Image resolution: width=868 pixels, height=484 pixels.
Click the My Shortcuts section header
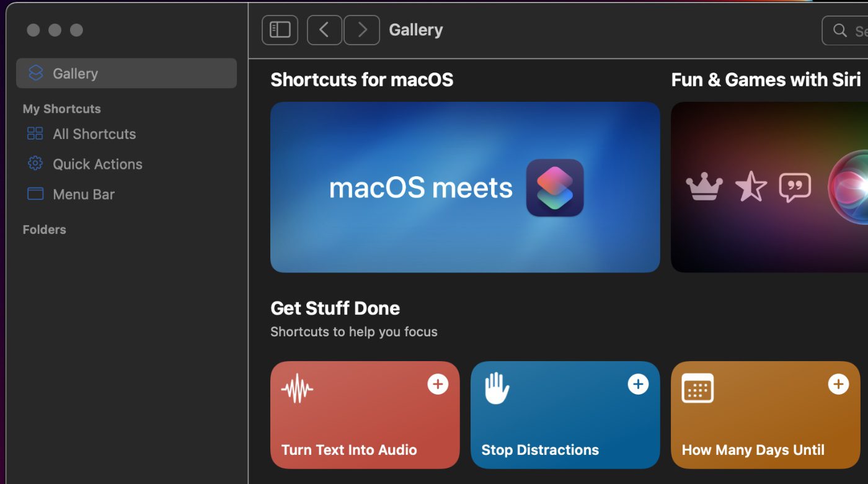tap(61, 109)
